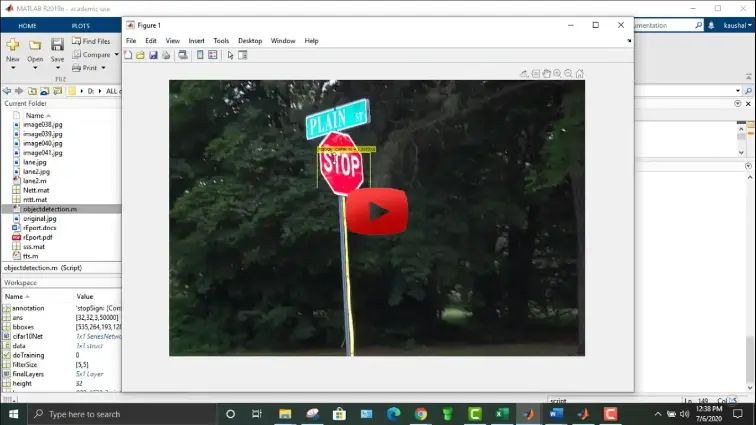This screenshot has width=756, height=425.
Task: Click the Find Files button
Action: (x=91, y=41)
